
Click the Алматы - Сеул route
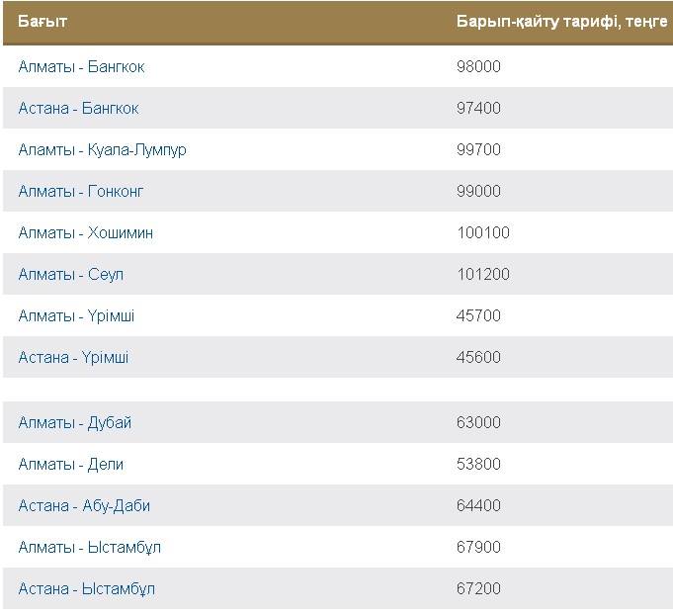(70, 275)
